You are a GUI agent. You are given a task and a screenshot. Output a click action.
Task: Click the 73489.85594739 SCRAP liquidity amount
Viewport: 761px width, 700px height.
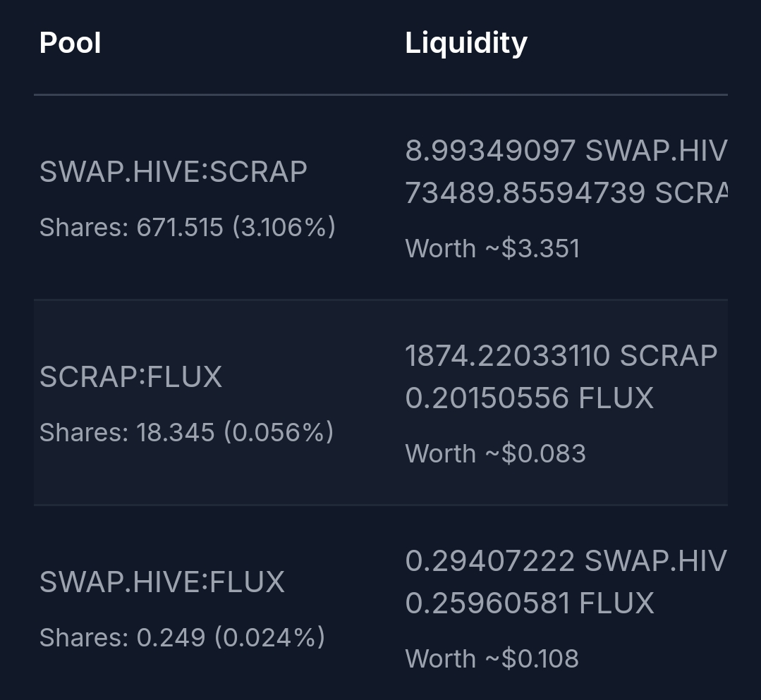pos(566,192)
